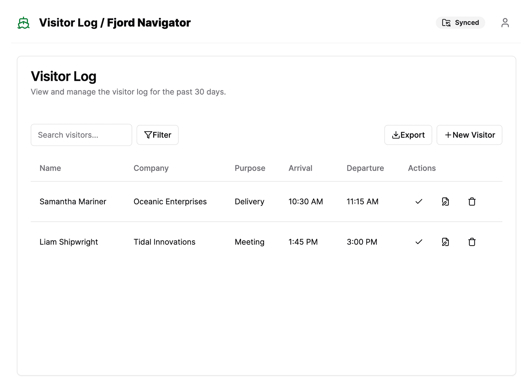Click the Purpose column header
The width and height of the screenshot is (532, 392).
point(250,168)
